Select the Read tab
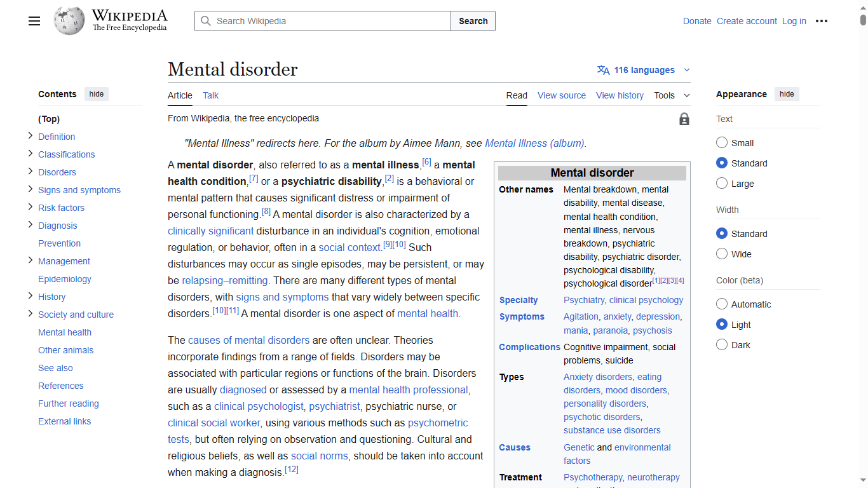 pyautogui.click(x=517, y=95)
